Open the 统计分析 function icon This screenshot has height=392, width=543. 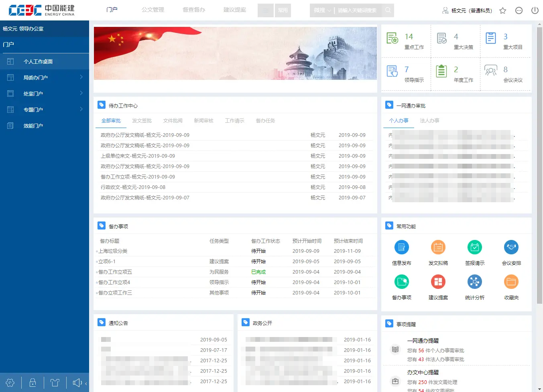[x=475, y=282]
